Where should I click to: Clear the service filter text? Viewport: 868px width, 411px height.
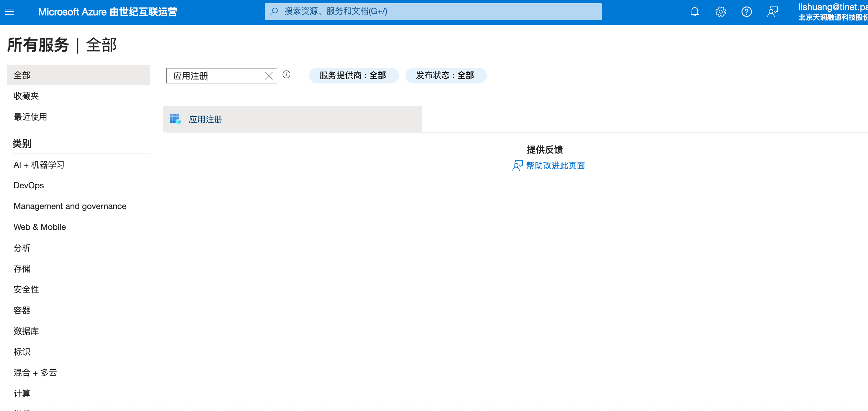click(269, 76)
